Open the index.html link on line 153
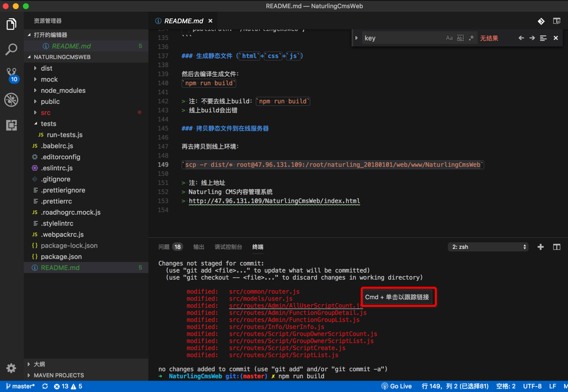 [274, 201]
